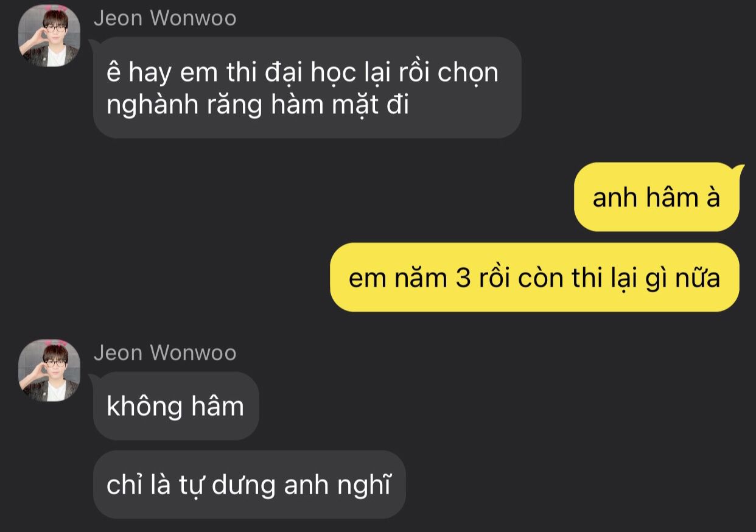Tap the avatar next to "không hâm" message
756x532 pixels.
49,371
